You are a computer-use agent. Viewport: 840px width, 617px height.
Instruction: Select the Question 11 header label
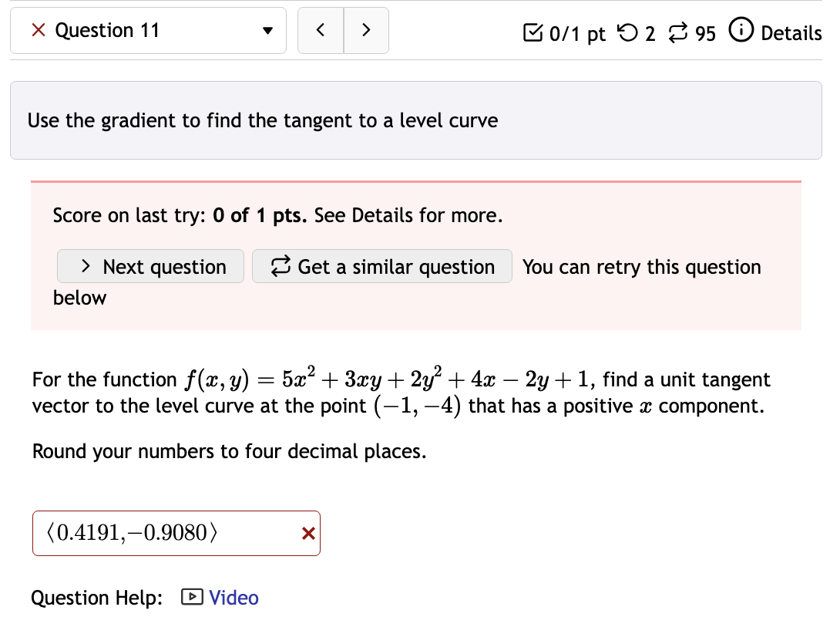(107, 30)
